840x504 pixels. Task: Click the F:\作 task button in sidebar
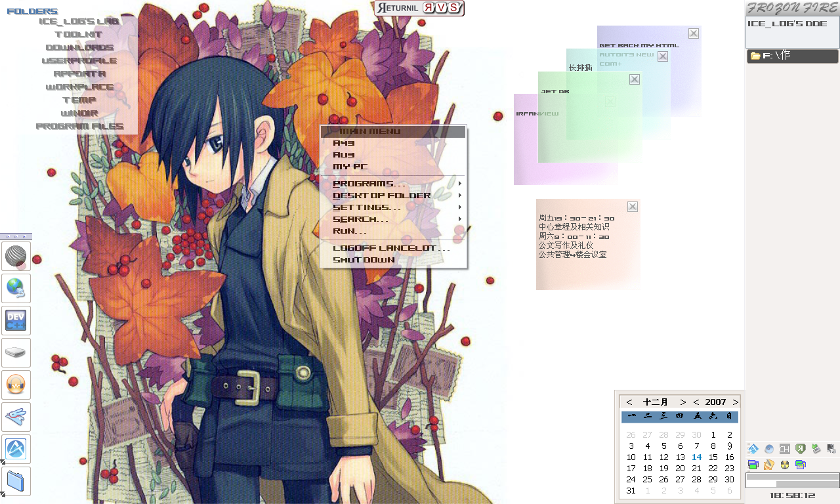point(793,56)
